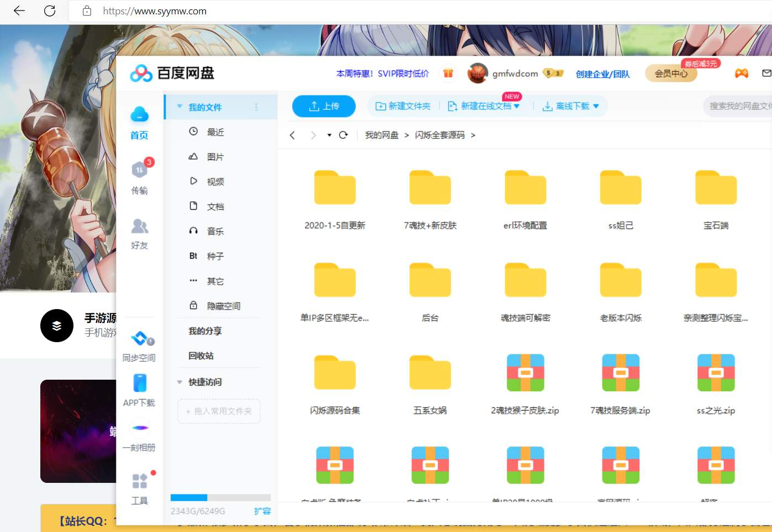Image resolution: width=772 pixels, height=532 pixels.
Task: Click the storage usage bar
Action: [220, 497]
